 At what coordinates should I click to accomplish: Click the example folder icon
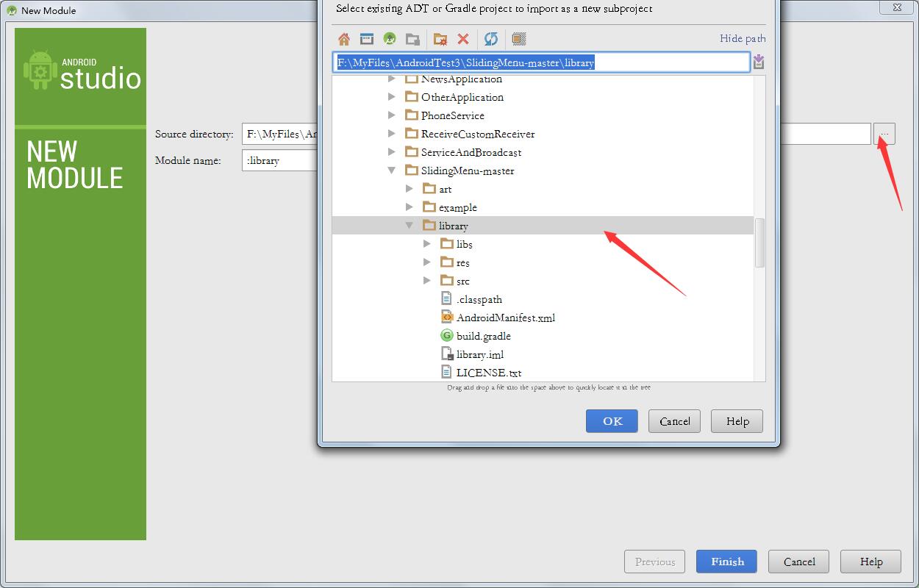(429, 207)
